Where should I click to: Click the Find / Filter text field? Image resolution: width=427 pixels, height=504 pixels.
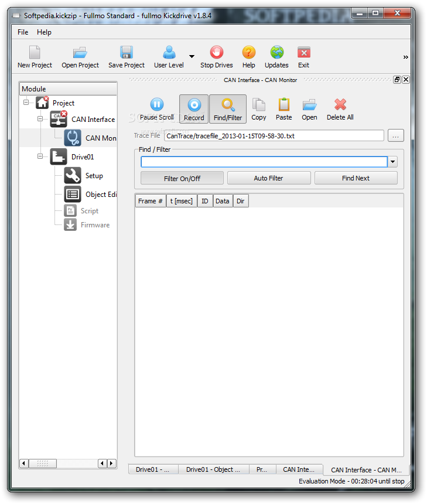264,162
